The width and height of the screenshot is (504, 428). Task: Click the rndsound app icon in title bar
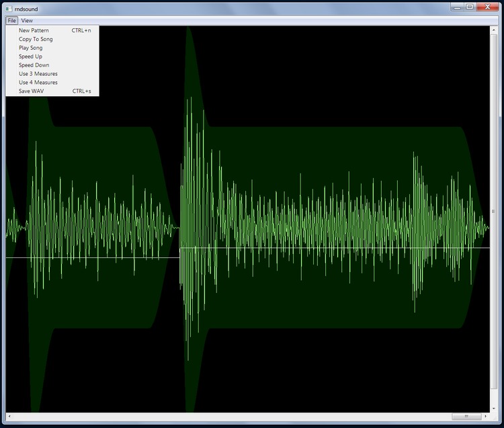[x=8, y=9]
